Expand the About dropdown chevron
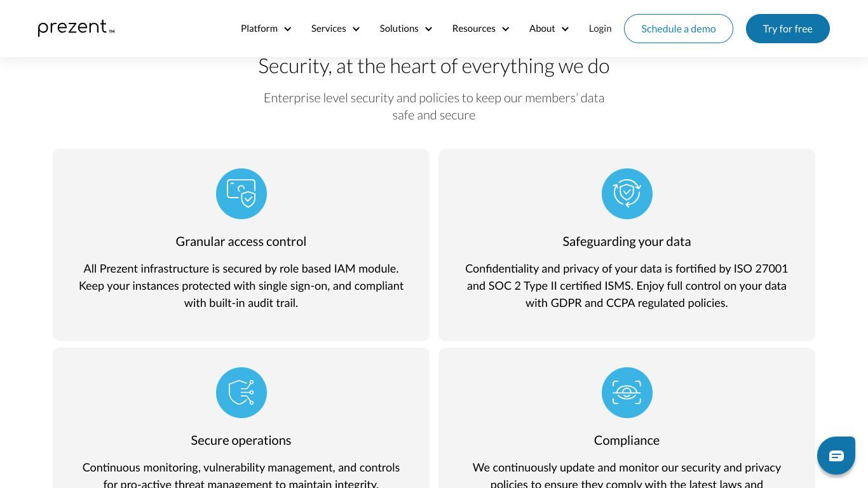868x488 pixels. [x=565, y=29]
